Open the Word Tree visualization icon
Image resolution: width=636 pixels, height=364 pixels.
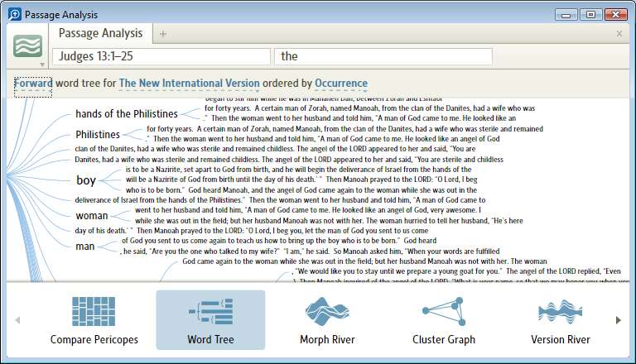pyautogui.click(x=210, y=311)
